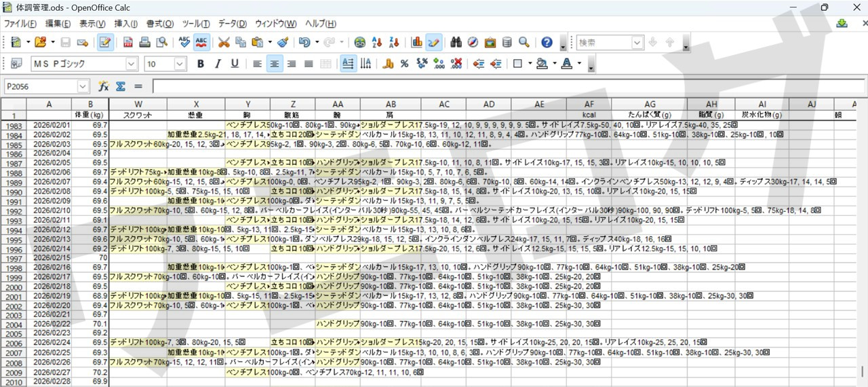Insert a chart using the chart icon
Screen dimensions: 868x387
tap(416, 42)
